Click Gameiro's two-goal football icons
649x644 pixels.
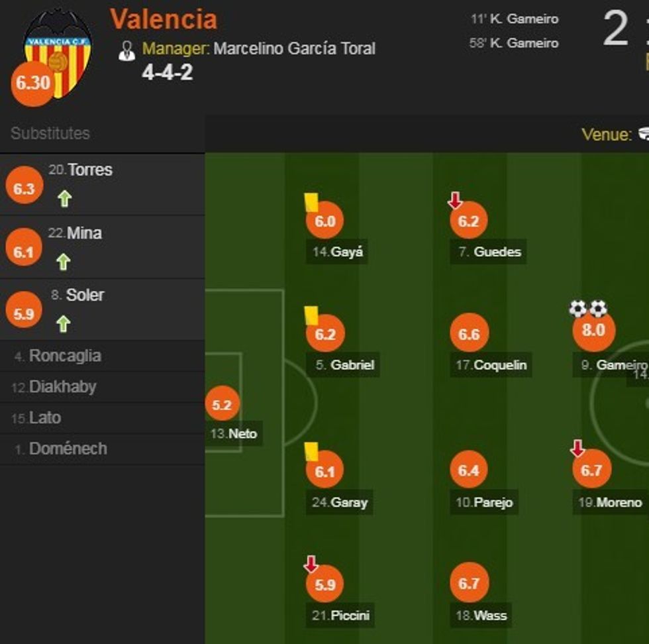coord(588,308)
